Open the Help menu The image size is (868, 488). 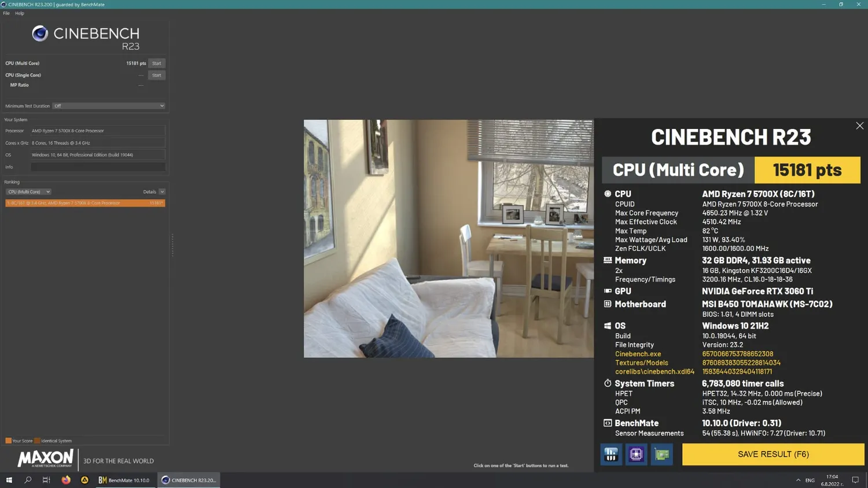[x=20, y=13]
